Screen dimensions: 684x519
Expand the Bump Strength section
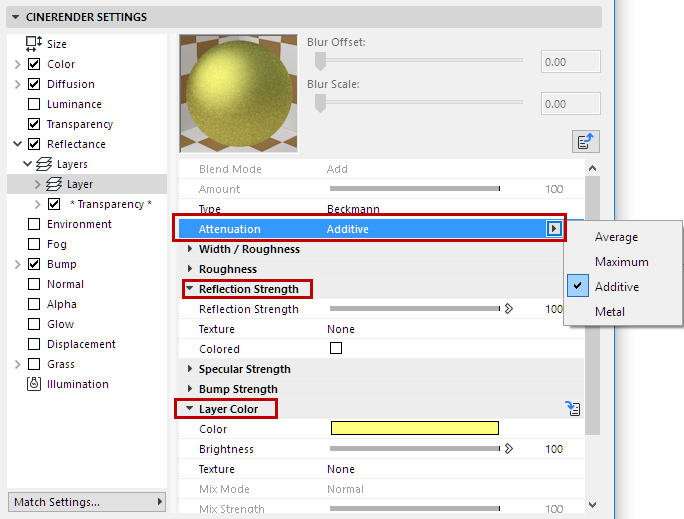190,389
